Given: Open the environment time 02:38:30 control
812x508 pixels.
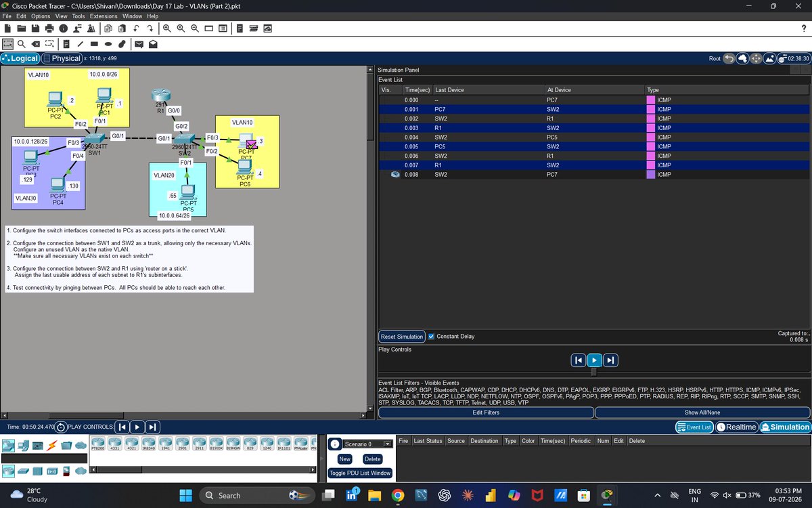Looking at the screenshot, I should 794,59.
